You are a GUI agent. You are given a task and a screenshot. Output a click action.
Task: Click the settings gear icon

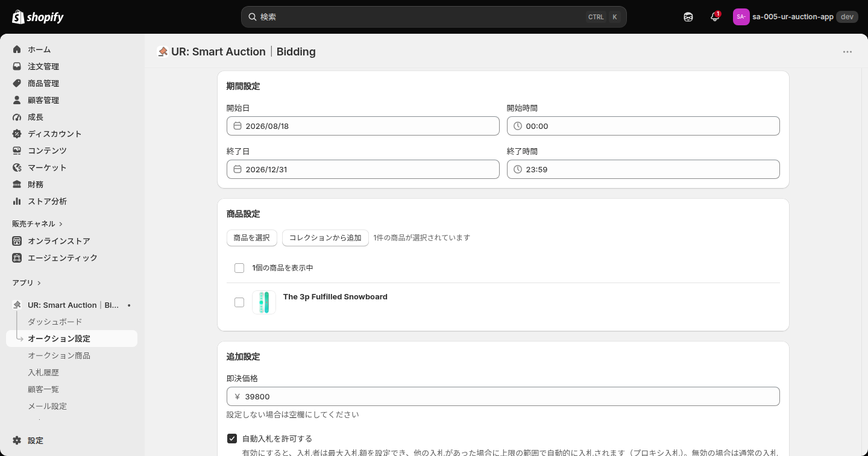[x=17, y=440]
